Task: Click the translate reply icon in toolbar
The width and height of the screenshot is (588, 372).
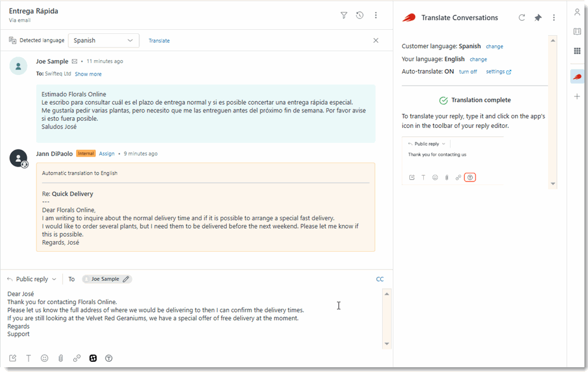Action: 109,358
